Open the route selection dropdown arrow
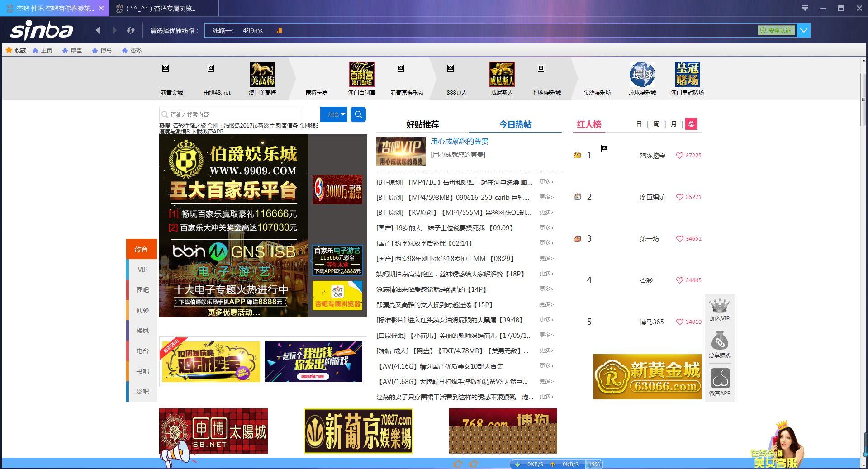 click(803, 30)
